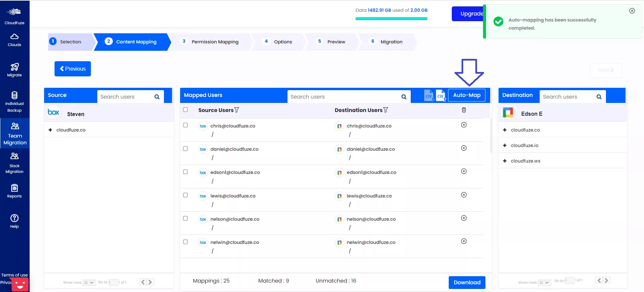Go to previous page in Destination panel
Image resolution: width=644 pixels, height=292 pixels.
pyautogui.click(x=599, y=280)
